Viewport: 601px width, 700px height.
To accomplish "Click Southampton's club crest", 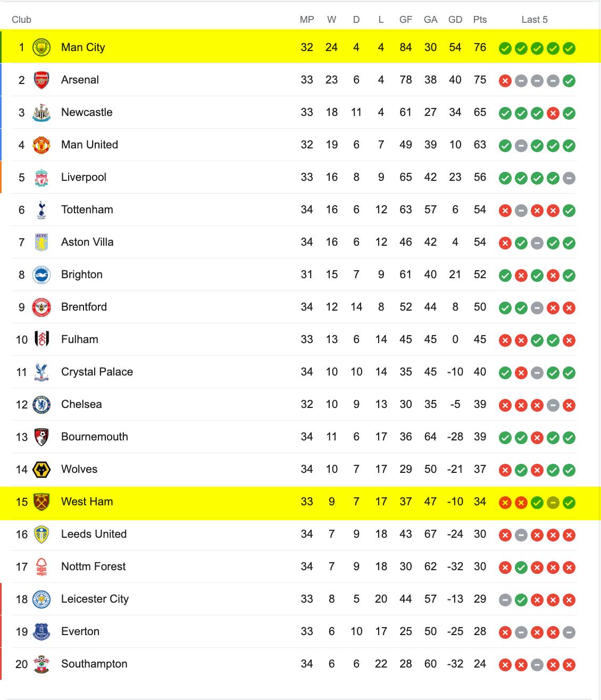I will (41, 664).
